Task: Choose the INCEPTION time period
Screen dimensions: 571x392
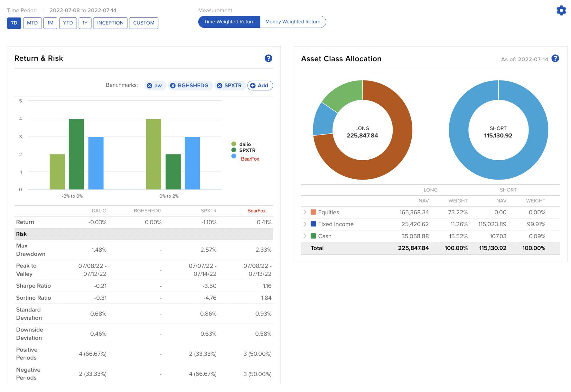Action: click(x=110, y=23)
